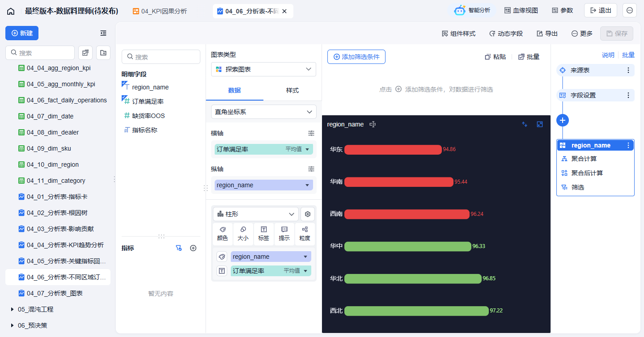Open the 直角坐标系 coordinate dropdown

pos(263,112)
